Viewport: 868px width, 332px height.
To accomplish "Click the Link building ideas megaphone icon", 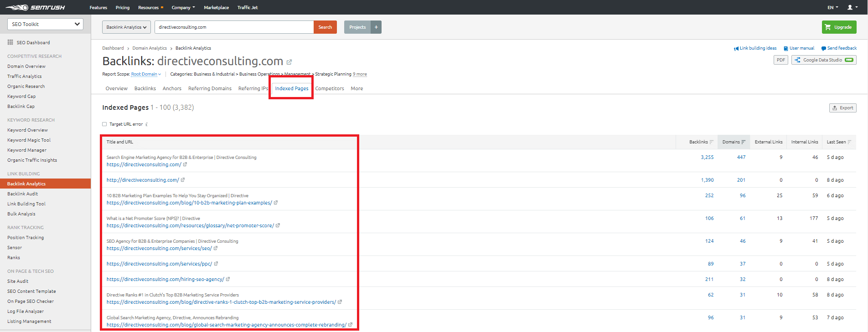I will coord(736,48).
